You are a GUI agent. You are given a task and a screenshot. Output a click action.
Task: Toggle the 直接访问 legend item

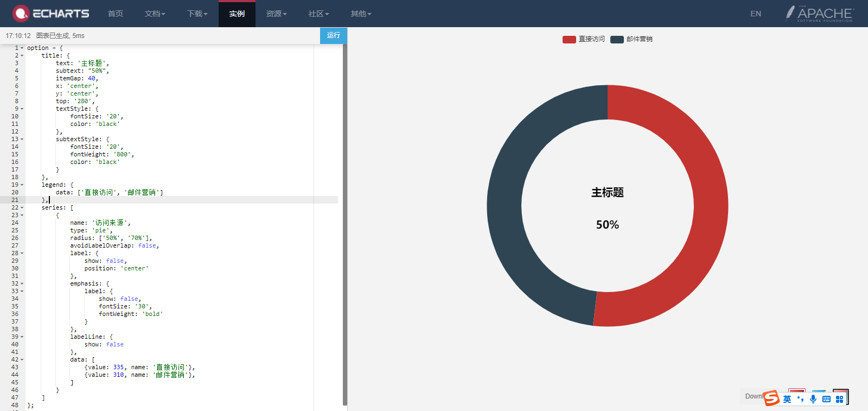click(x=584, y=39)
